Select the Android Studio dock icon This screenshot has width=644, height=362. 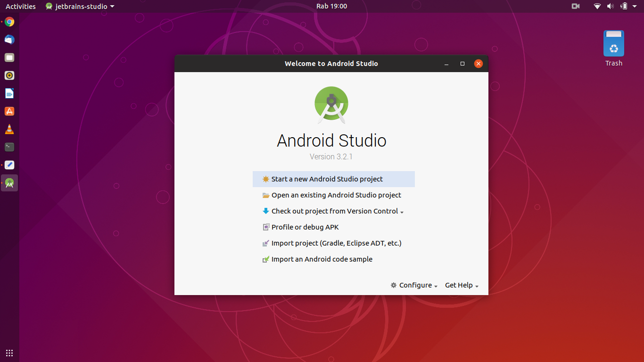point(9,183)
